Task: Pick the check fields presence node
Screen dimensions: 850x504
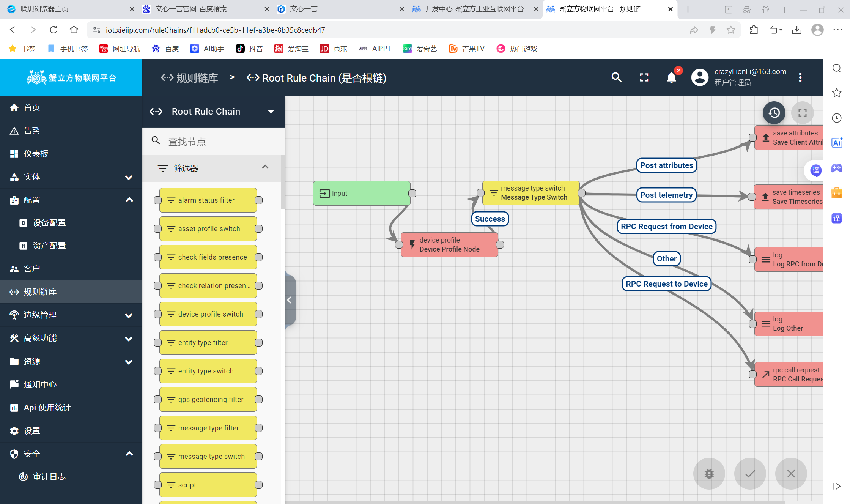Action: [x=208, y=257]
